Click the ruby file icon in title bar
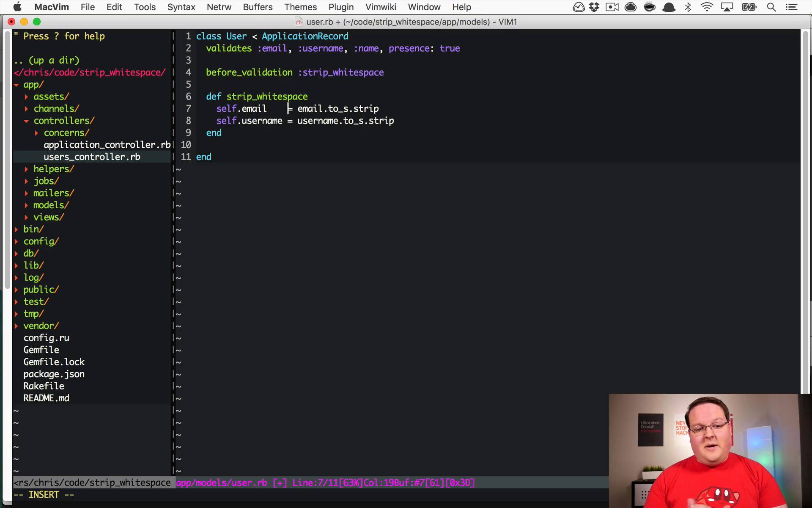The height and width of the screenshot is (508, 812). tap(299, 22)
